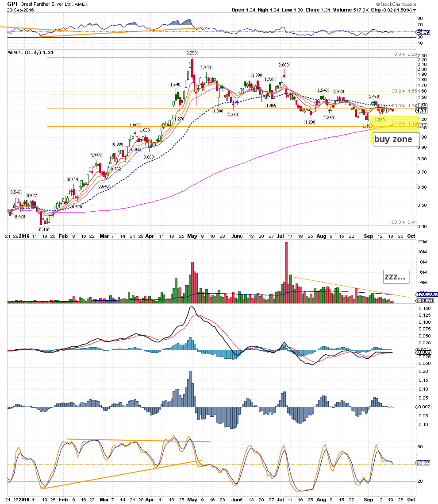Click the -0.002 histogram value tag

coord(423,407)
